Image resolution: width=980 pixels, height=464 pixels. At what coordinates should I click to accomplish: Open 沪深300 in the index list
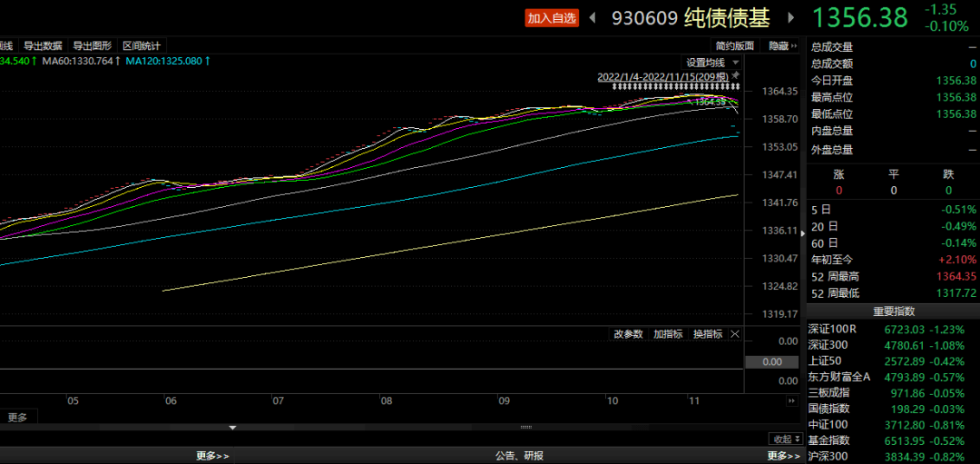(827, 456)
